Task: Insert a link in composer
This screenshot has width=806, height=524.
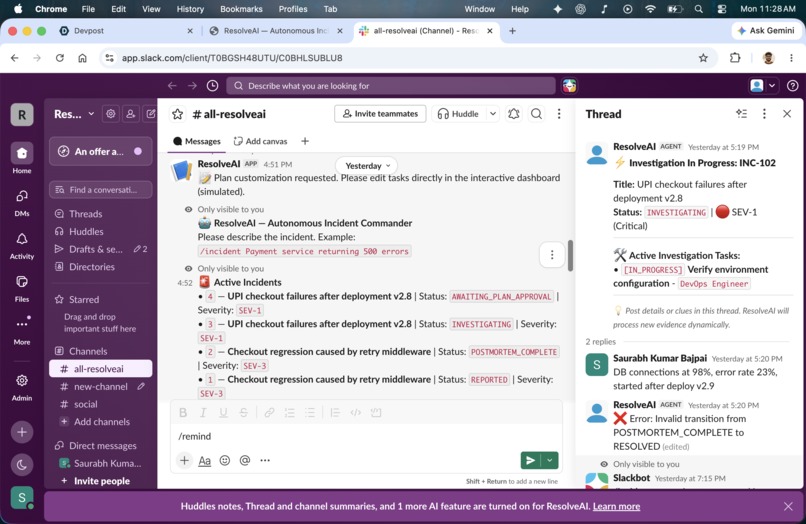Action: pos(269,412)
